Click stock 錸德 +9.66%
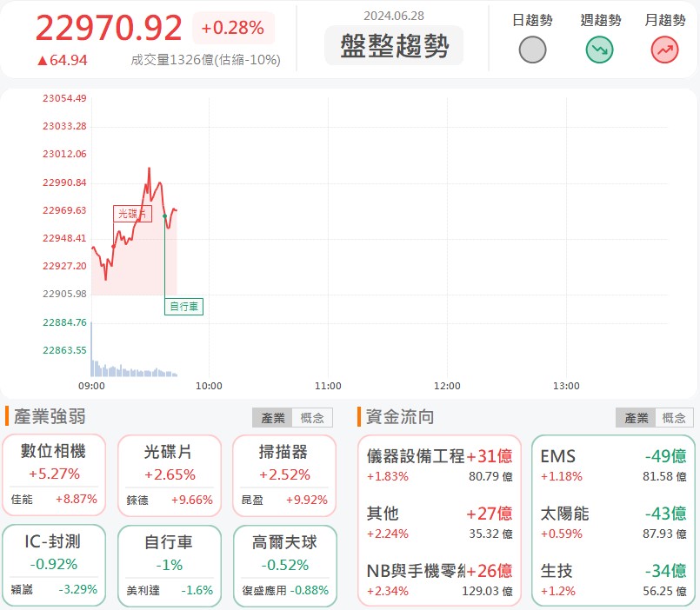 coord(170,500)
